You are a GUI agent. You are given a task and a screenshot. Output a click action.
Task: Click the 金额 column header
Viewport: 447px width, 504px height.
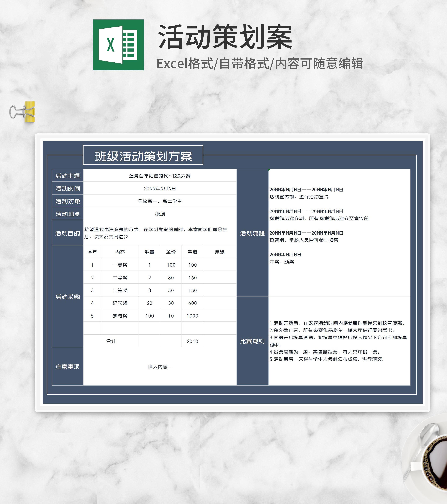(x=192, y=252)
